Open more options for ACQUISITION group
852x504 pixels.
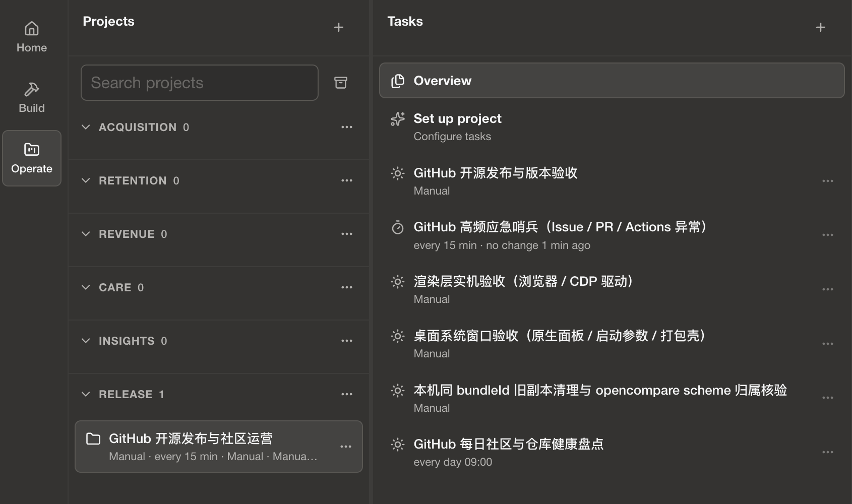tap(347, 127)
